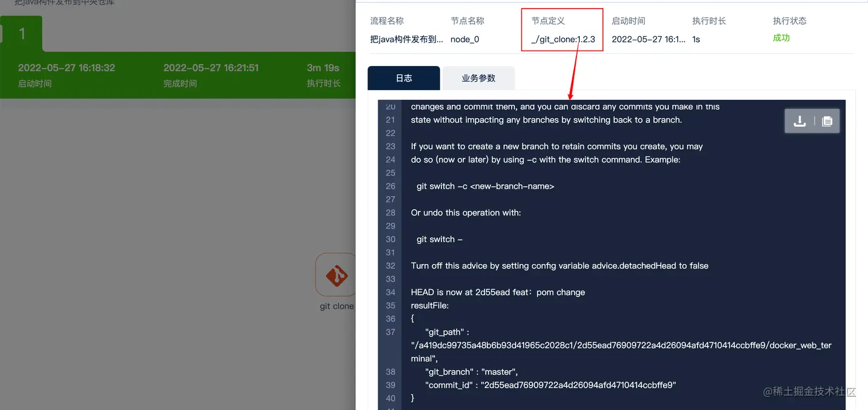Image resolution: width=868 pixels, height=410 pixels.
Task: Click node name node_0
Action: 465,39
